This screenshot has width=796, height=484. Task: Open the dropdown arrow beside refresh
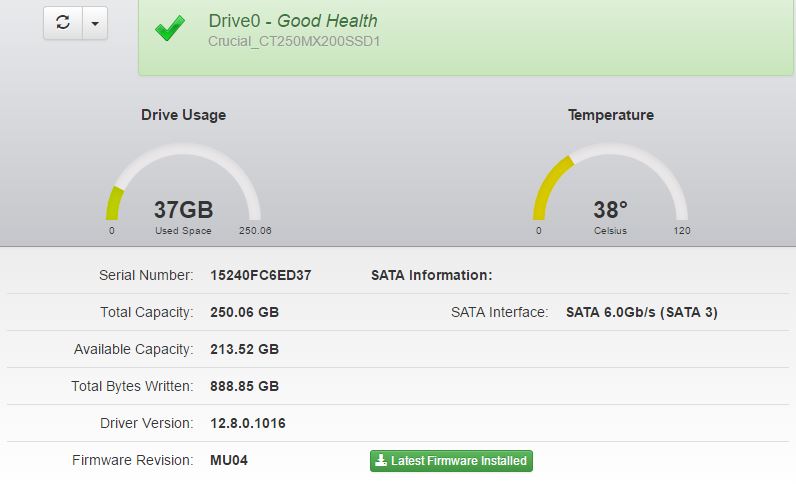coord(93,24)
